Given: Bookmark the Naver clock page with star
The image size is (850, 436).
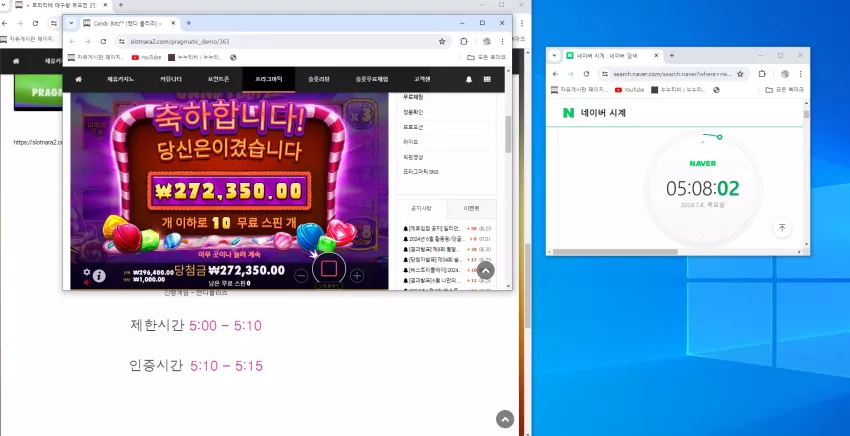Looking at the screenshot, I should (x=740, y=74).
